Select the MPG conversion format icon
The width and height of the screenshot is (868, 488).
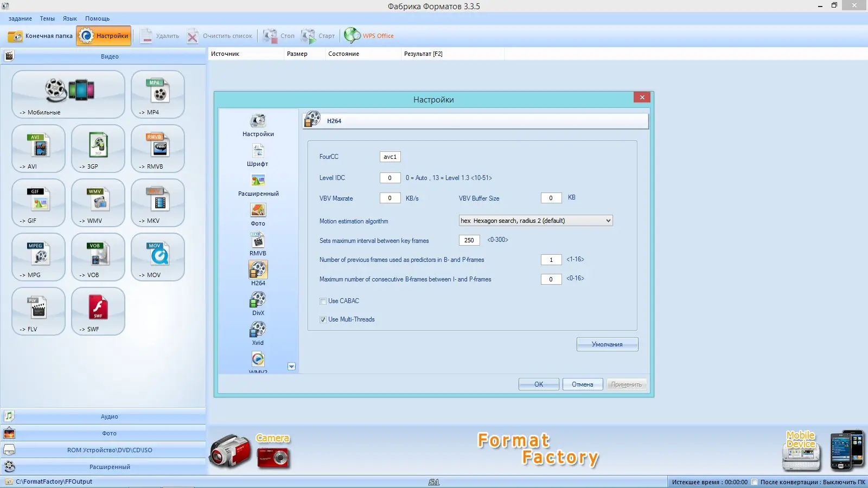pos(39,257)
